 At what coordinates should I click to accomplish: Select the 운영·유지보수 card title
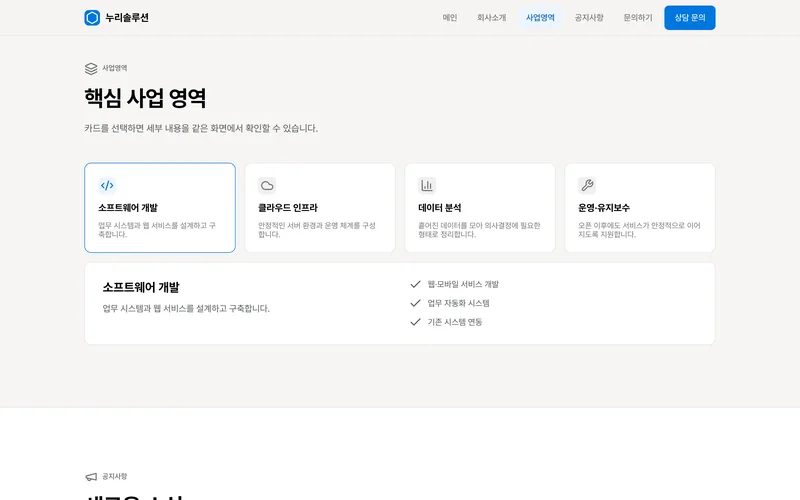tap(604, 208)
